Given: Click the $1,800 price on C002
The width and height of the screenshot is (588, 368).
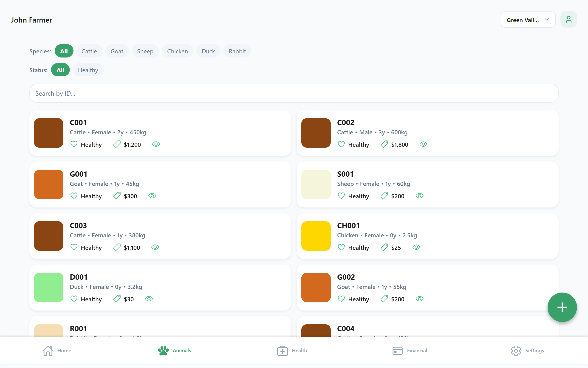Looking at the screenshot, I should (399, 145).
